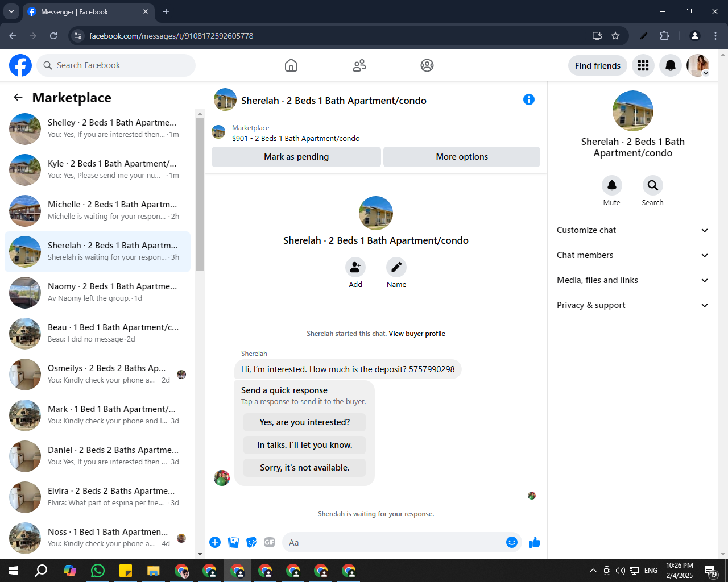The height and width of the screenshot is (582, 728).
Task: Open emoji picker in message box
Action: (512, 542)
